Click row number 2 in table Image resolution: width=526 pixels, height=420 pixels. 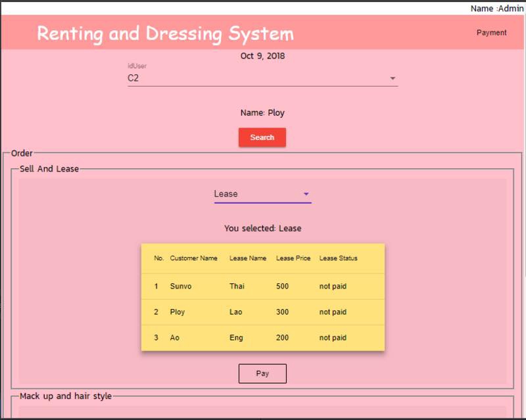156,312
